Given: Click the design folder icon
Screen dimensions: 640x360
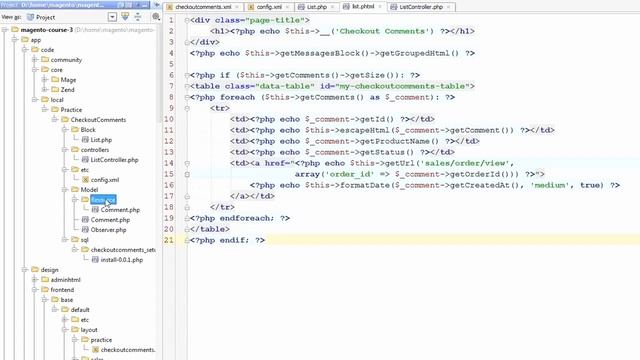Looking at the screenshot, I should 35,269.
